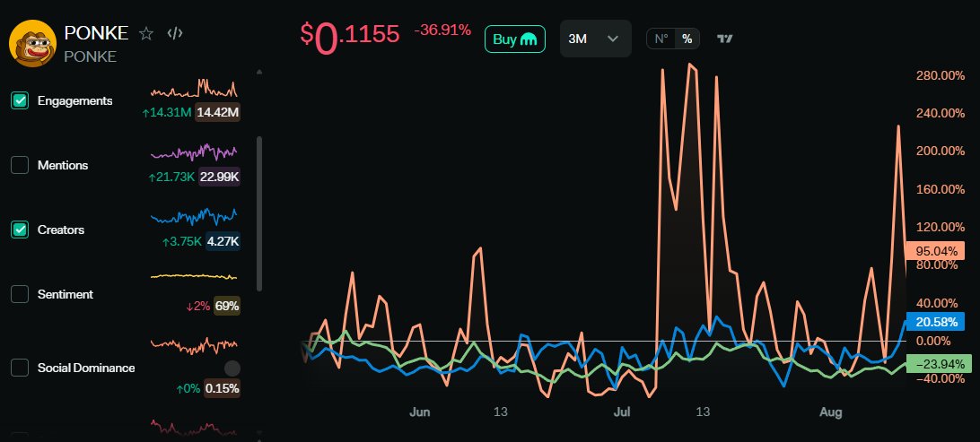Click the PONKE coin avatar icon

(x=32, y=43)
